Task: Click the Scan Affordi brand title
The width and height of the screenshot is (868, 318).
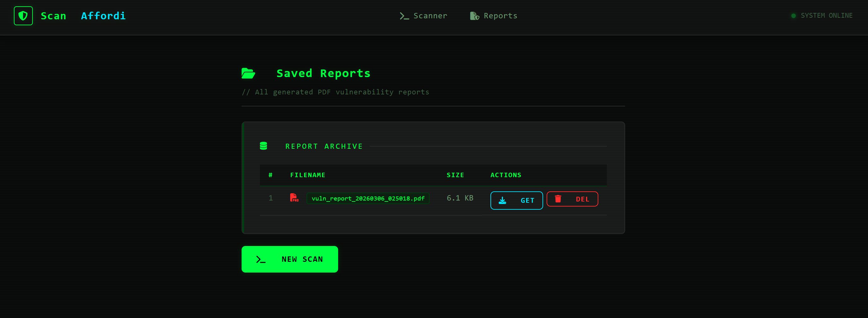Action: pos(83,15)
